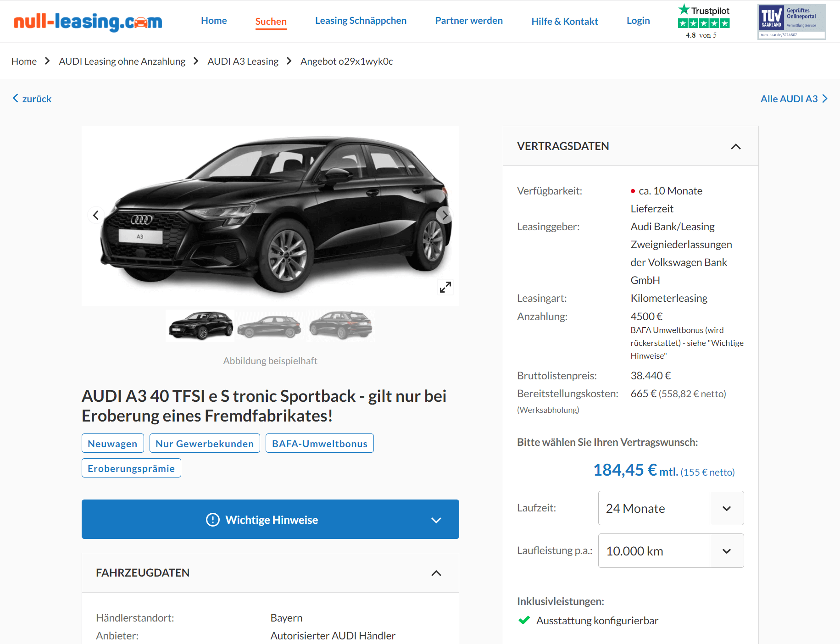Open Hilfe & Kontakt menu item
The image size is (840, 644).
pos(564,21)
